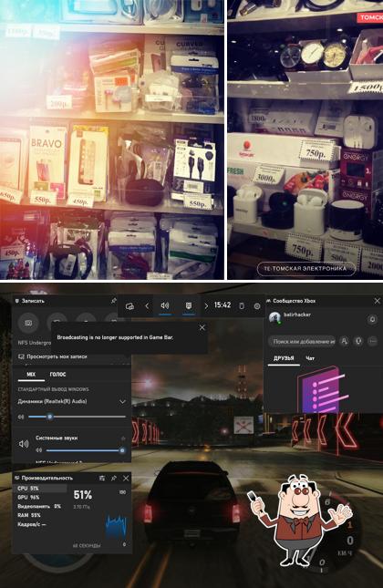Show previous widgets with left chevron
383x588 pixels.
coord(147,306)
